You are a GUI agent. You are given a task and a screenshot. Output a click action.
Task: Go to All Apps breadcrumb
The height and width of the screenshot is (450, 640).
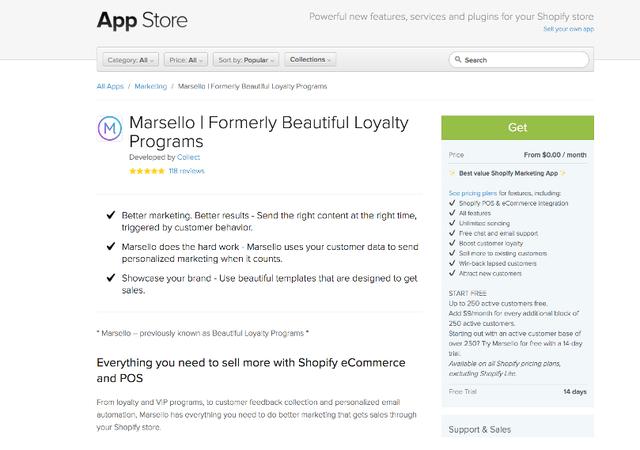point(110,86)
